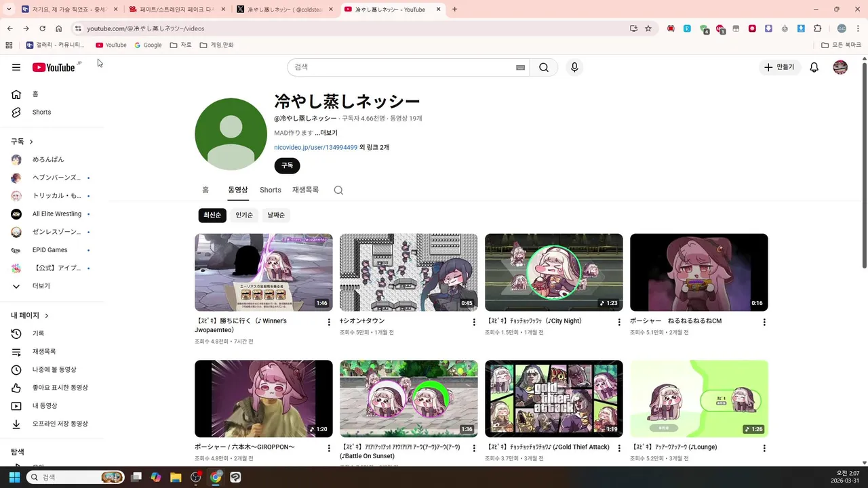Subscribe with the 구독 button
Screen dimensions: 868x488
click(x=288, y=165)
